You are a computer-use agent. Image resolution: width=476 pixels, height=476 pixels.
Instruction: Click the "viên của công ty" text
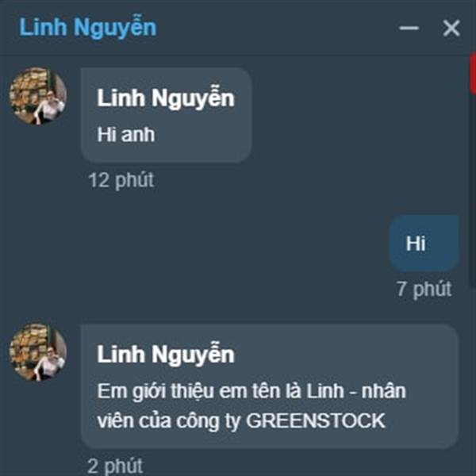click(169, 421)
